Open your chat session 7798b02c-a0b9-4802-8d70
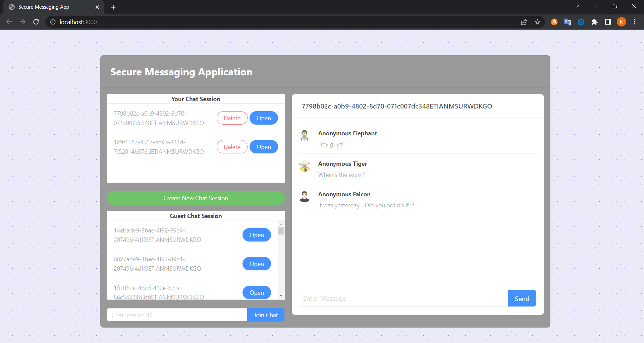The height and width of the screenshot is (343, 644). 264,118
